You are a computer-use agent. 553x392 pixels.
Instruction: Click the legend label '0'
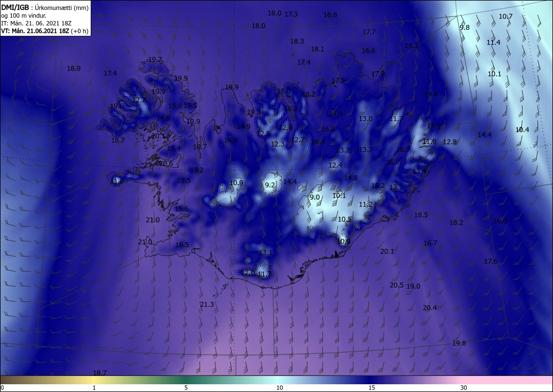pos(2,388)
